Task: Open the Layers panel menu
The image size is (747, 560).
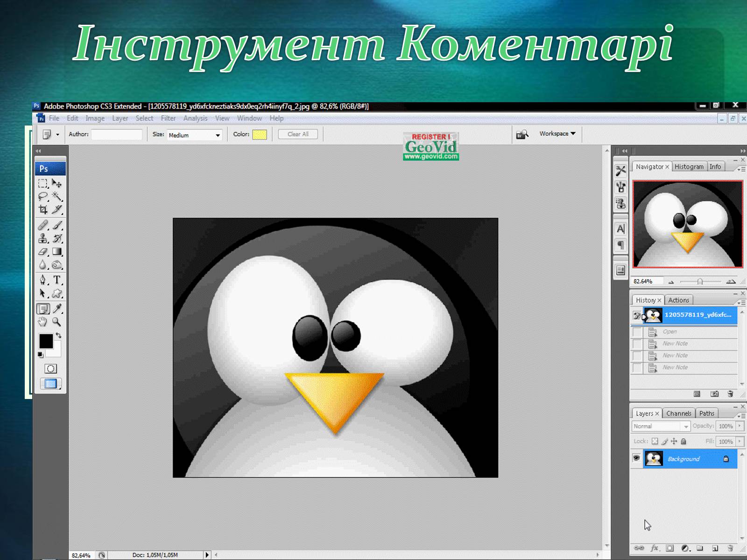Action: (741, 415)
